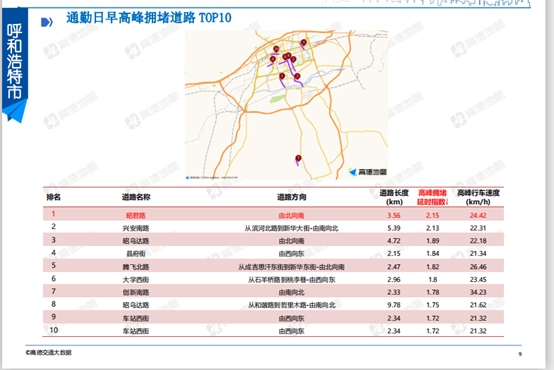
Task: Open the map image of congested roads
Action: point(286,105)
